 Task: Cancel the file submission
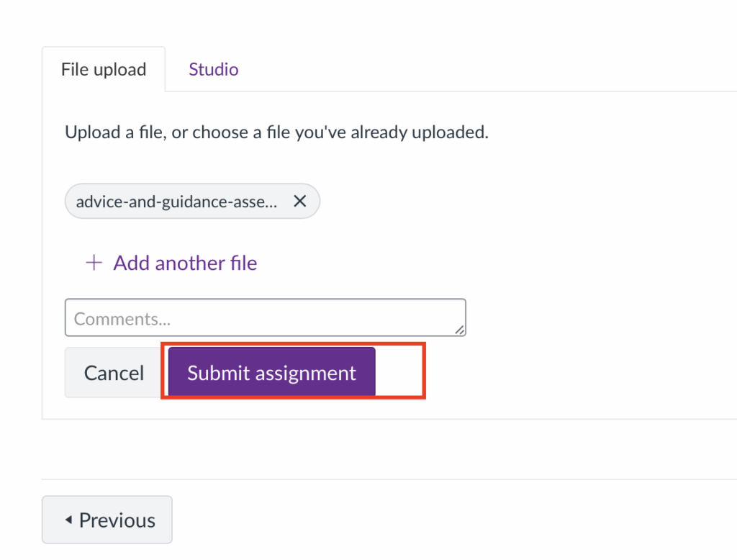pyautogui.click(x=113, y=372)
